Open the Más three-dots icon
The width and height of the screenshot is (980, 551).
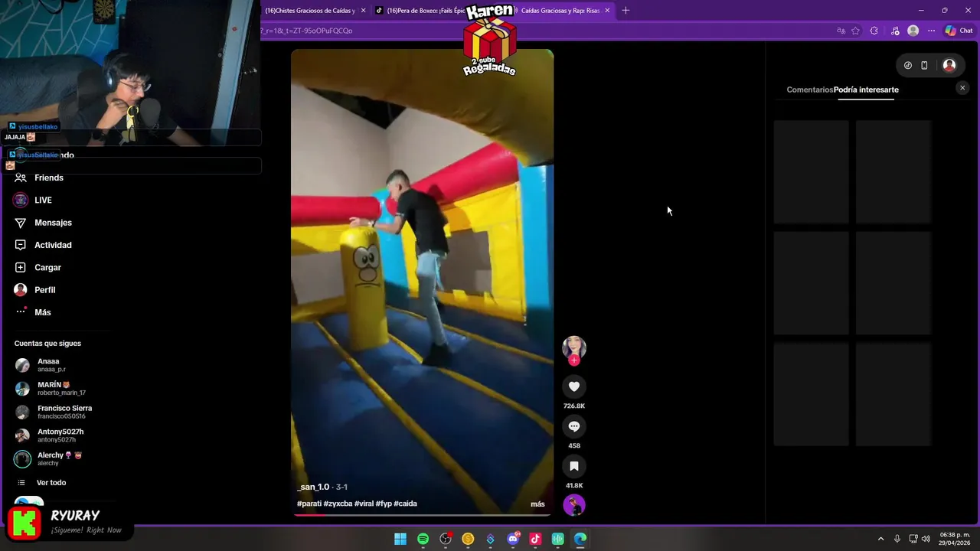click(21, 311)
